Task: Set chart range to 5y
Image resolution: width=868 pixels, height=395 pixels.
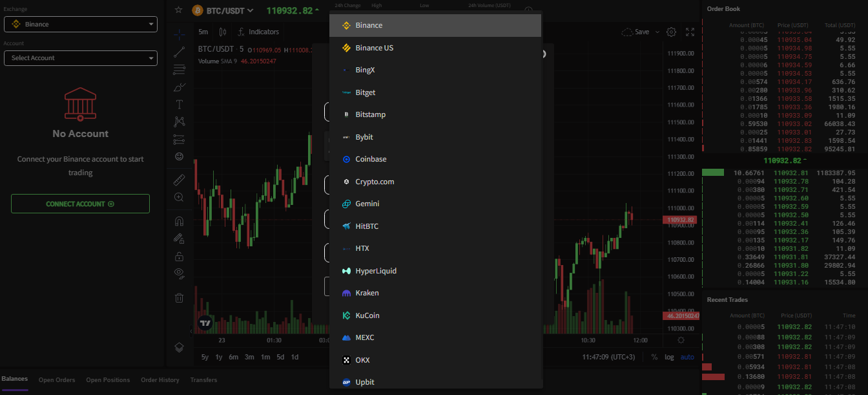Action: tap(205, 357)
